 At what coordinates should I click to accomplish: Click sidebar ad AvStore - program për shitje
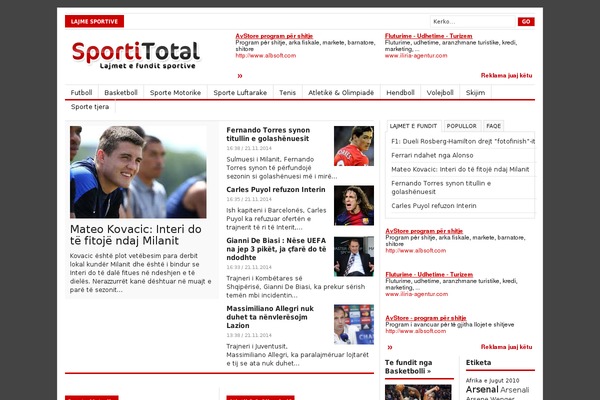tap(426, 318)
